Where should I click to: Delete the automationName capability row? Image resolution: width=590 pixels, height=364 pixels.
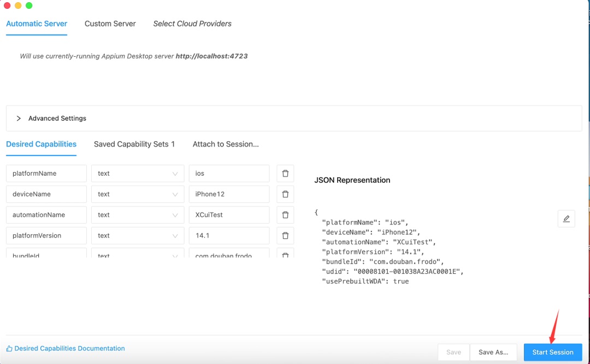tap(285, 215)
